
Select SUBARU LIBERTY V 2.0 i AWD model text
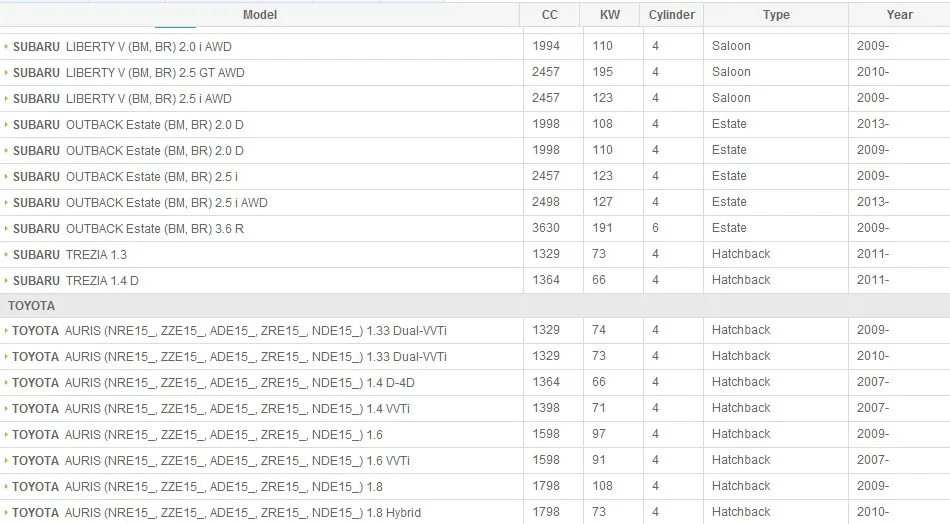(x=122, y=47)
